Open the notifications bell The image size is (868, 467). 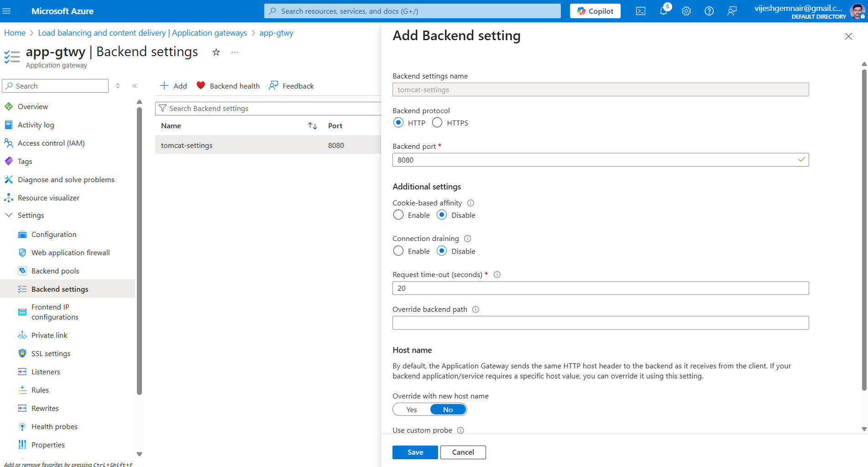(x=664, y=11)
